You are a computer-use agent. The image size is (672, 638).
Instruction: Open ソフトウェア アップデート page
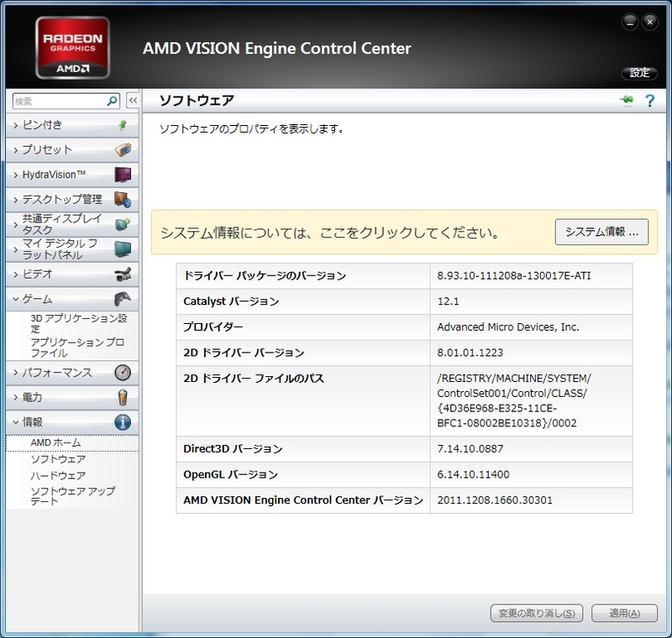click(73, 496)
